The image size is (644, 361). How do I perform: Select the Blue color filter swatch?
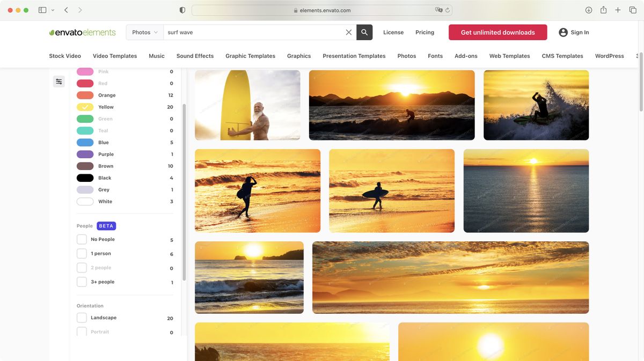85,142
